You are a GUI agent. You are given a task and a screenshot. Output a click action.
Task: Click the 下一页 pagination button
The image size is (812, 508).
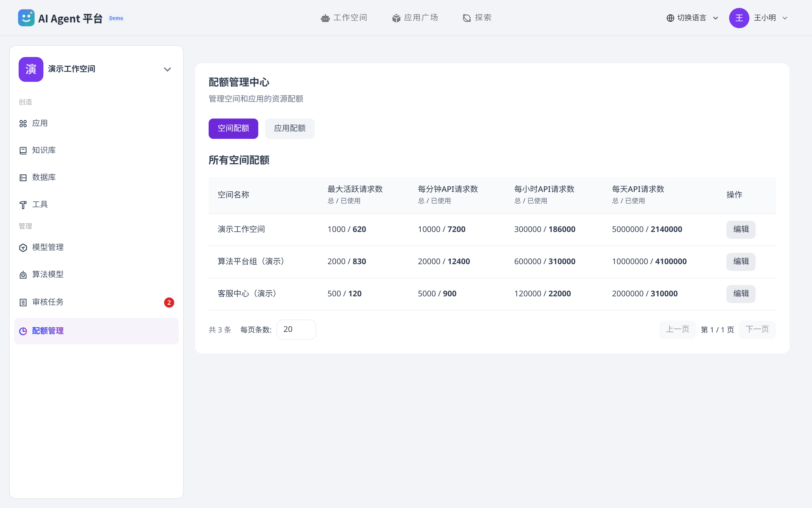pos(757,329)
